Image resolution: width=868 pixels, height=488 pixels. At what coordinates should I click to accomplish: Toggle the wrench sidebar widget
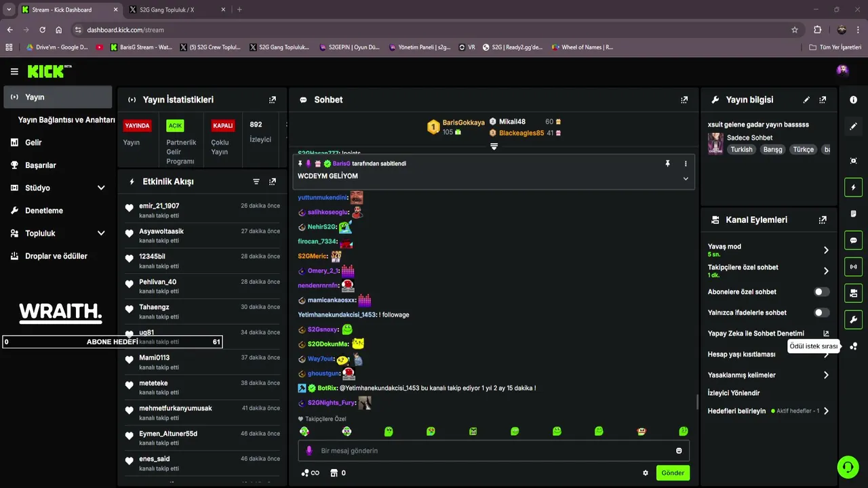[853, 319]
